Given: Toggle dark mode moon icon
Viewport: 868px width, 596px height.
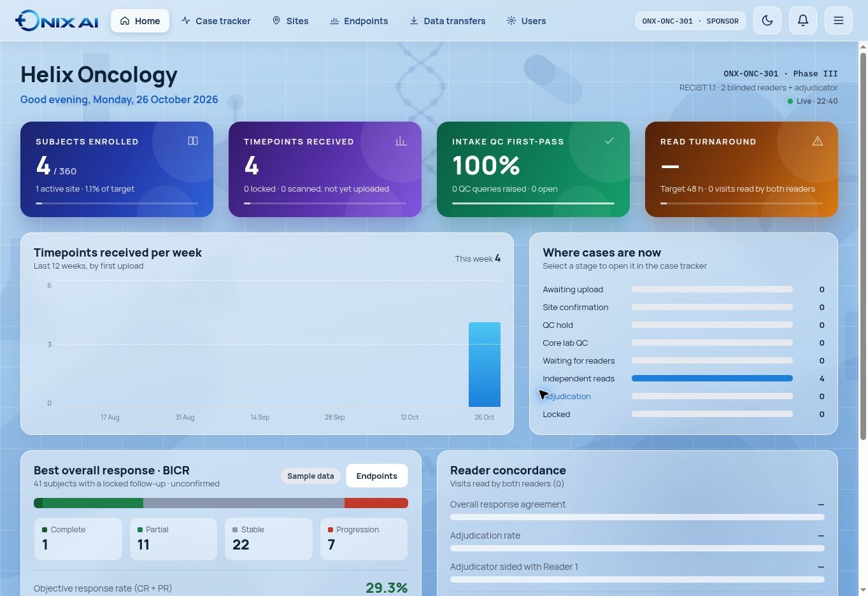Looking at the screenshot, I should [x=767, y=21].
